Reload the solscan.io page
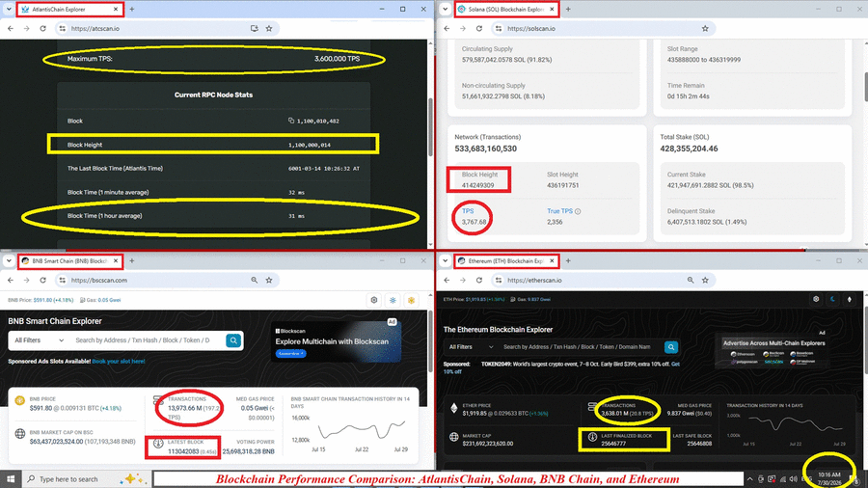This screenshot has width=868, height=488. tap(478, 28)
